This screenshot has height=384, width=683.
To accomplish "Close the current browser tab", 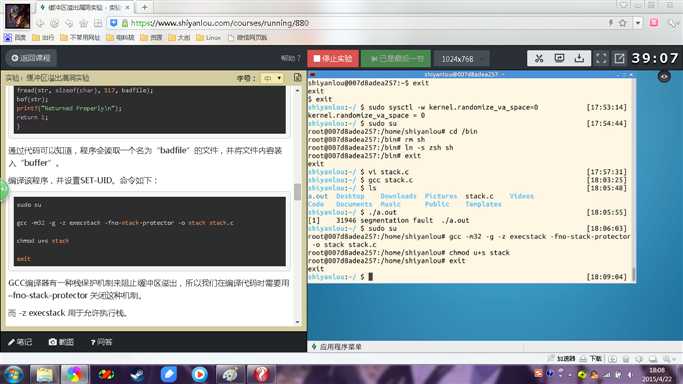I will click(x=127, y=7).
